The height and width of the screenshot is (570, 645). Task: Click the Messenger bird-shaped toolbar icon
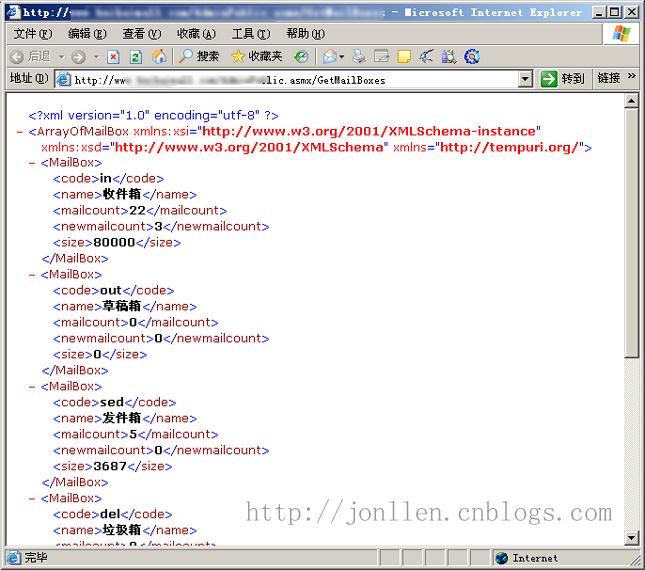point(427,56)
